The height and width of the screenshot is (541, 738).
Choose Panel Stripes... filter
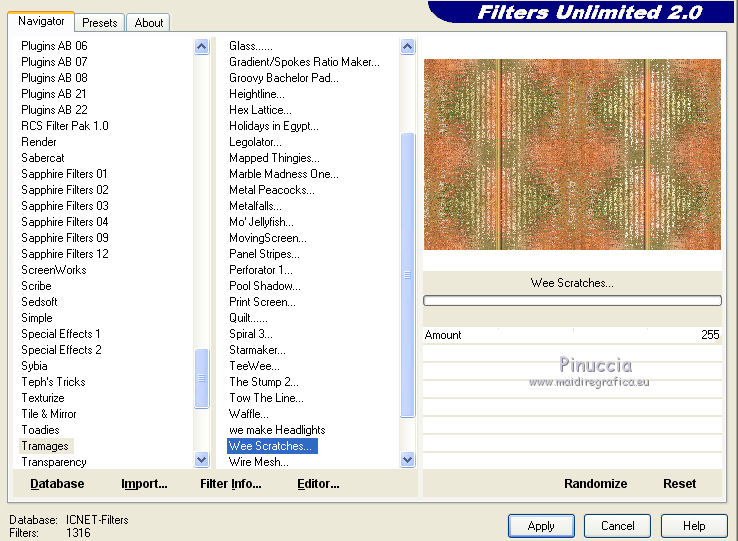[x=264, y=254]
